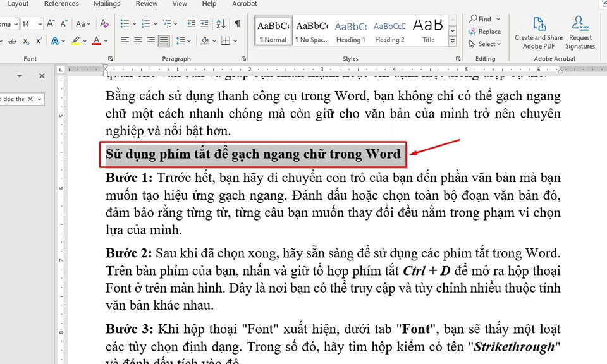Viewport: 607px width, 364px height.
Task: Open the View tab
Action: pos(180,4)
